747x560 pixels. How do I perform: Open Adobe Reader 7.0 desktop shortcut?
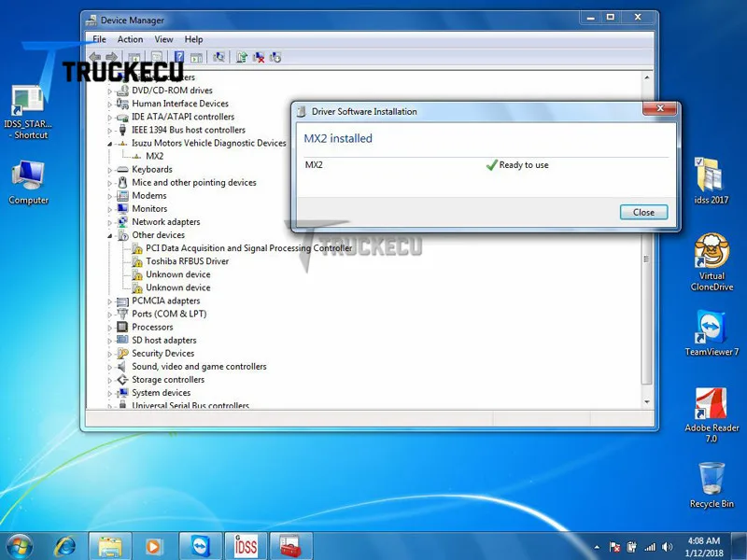click(712, 415)
